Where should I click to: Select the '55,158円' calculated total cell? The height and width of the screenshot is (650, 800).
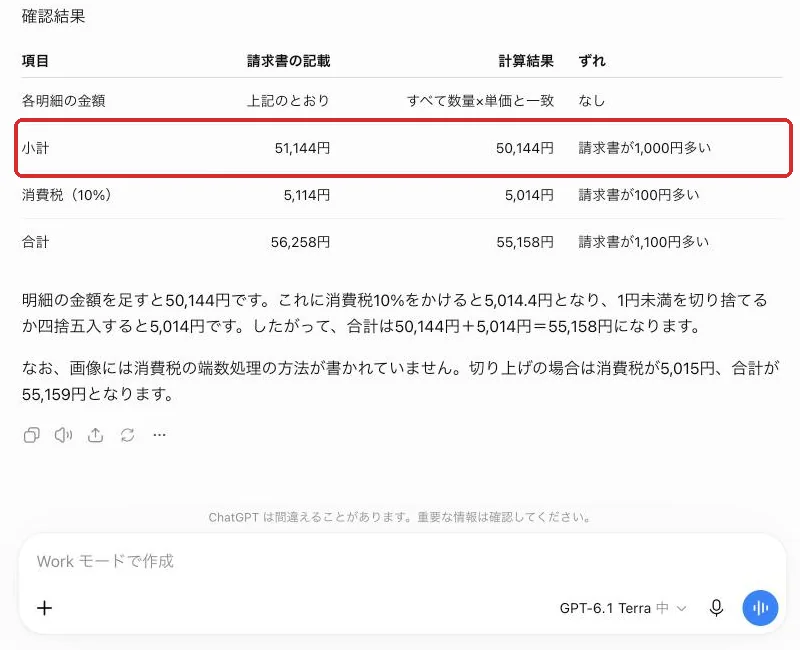click(526, 242)
